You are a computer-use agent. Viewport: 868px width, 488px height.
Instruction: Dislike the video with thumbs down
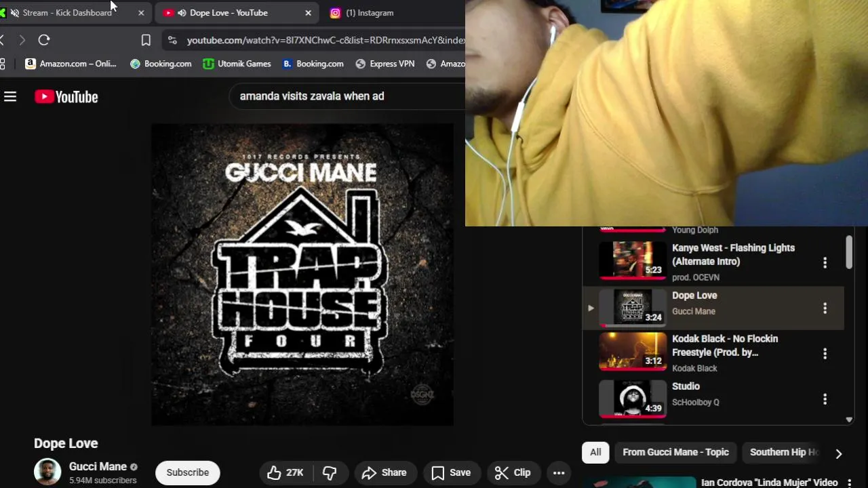330,473
